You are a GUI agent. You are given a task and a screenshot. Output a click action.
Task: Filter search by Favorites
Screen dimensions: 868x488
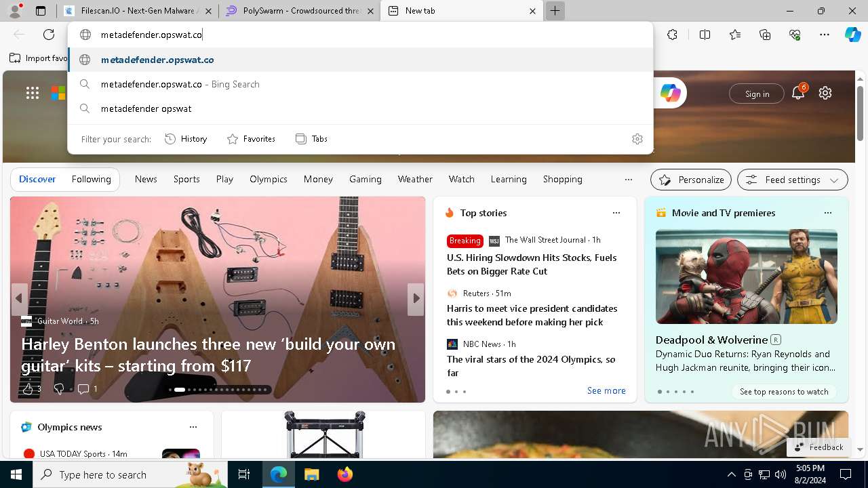click(x=251, y=139)
